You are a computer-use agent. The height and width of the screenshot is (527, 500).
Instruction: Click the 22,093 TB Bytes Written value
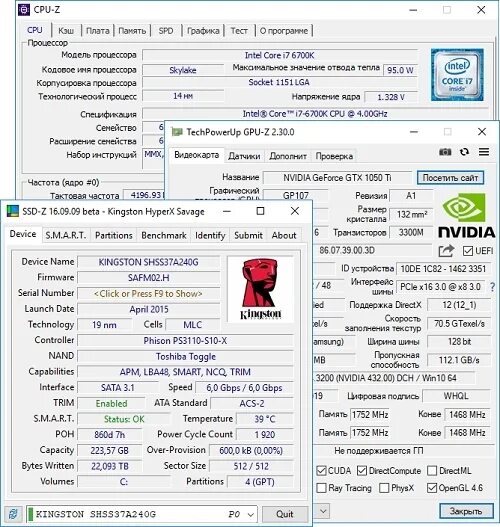[x=110, y=466]
